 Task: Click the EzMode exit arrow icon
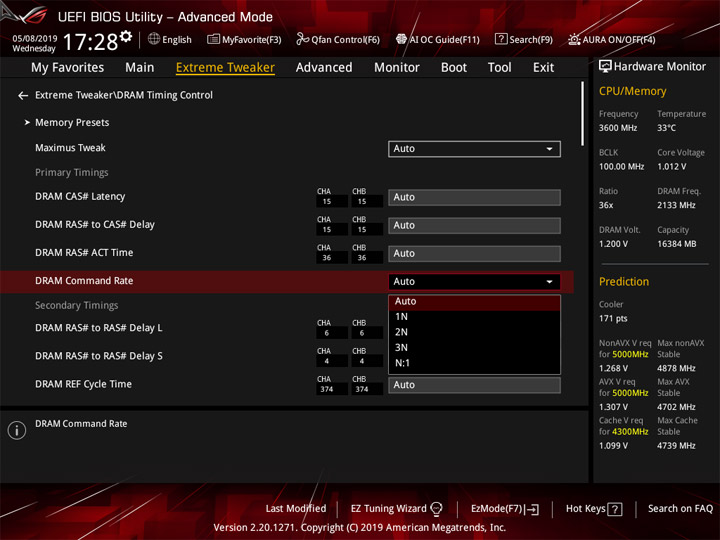(x=533, y=509)
